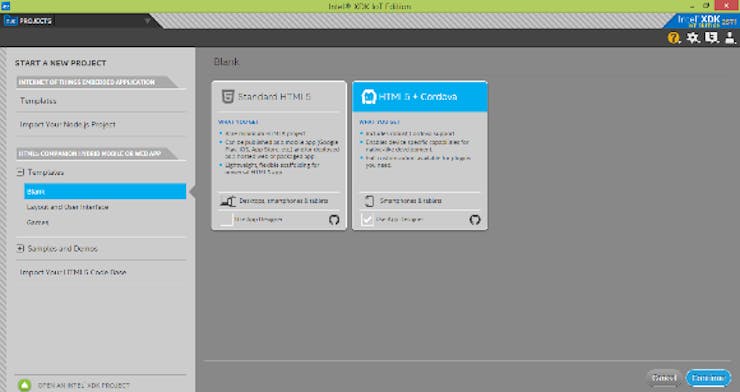Uncheck Use App Designer on HTML5 + Cordova card
This screenshot has width=740, height=392.
(367, 219)
